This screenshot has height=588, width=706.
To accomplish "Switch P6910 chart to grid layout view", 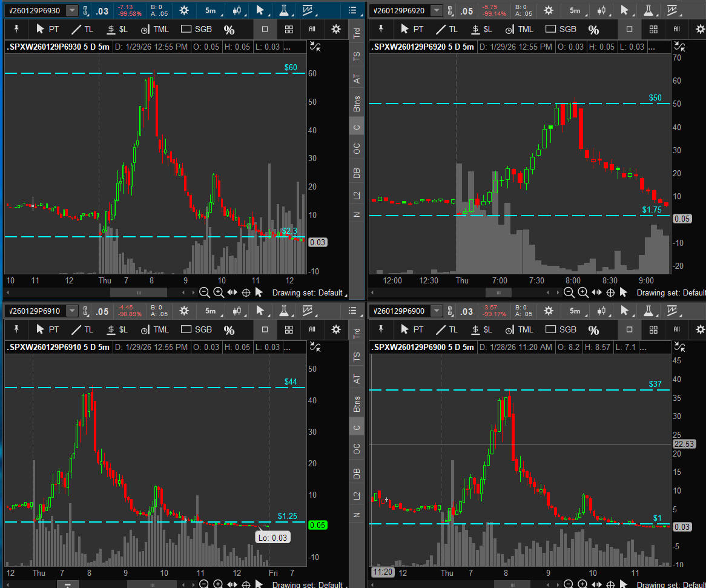I will (x=289, y=329).
